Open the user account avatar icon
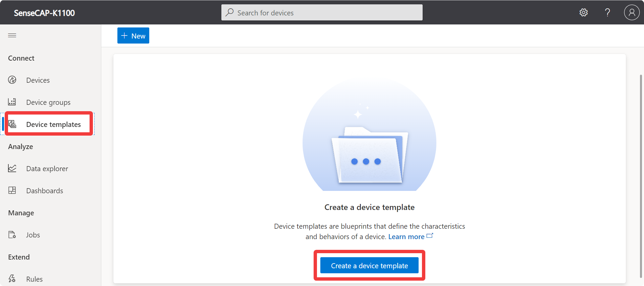Image resolution: width=644 pixels, height=286 pixels. 632,12
